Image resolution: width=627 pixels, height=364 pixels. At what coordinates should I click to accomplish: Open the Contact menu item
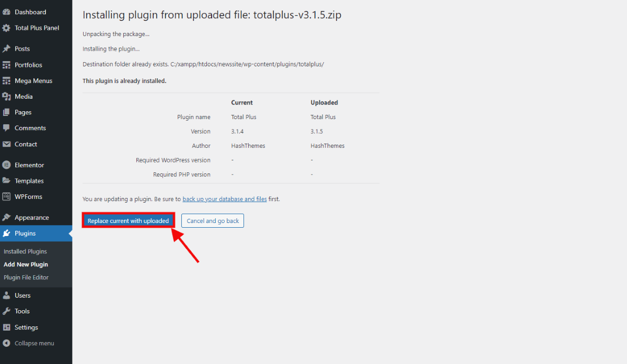[x=26, y=144]
